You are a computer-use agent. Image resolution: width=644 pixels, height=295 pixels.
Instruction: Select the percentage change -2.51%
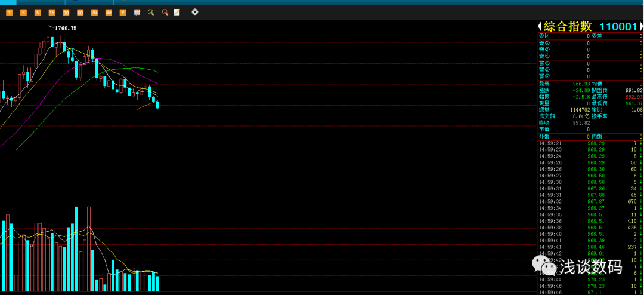click(581, 97)
